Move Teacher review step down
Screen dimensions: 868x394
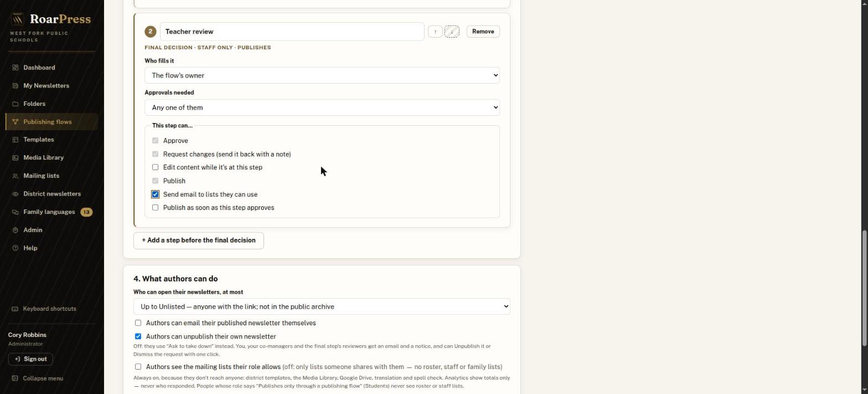452,32
